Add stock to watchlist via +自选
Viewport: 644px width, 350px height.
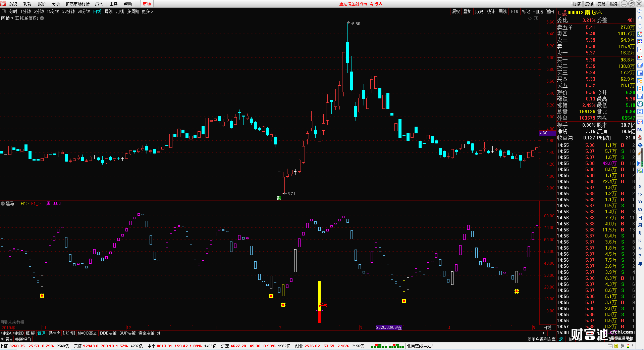click(538, 11)
